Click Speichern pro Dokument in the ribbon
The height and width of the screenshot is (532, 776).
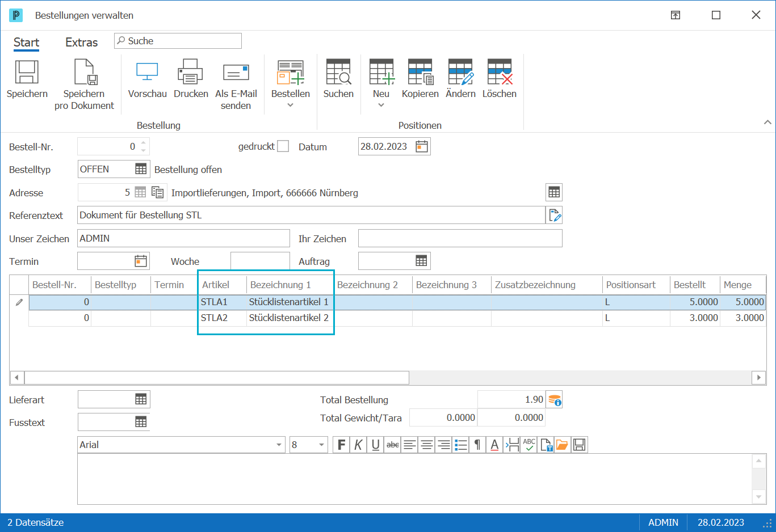85,85
